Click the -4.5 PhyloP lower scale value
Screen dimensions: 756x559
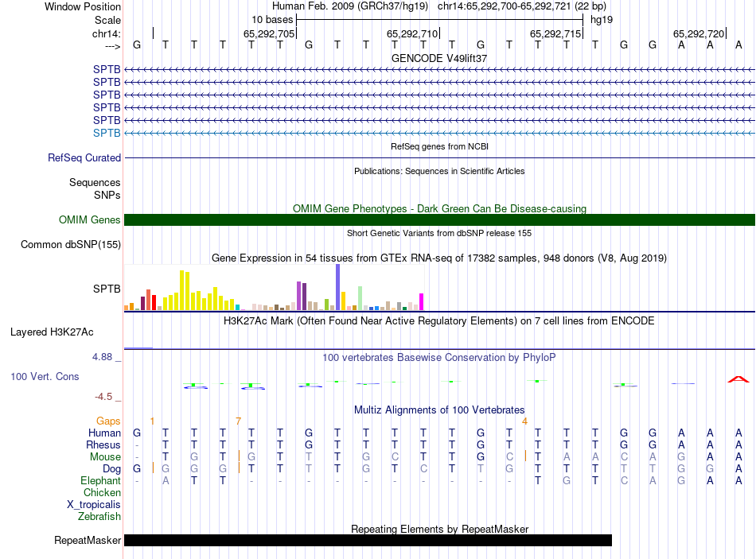pyautogui.click(x=103, y=397)
